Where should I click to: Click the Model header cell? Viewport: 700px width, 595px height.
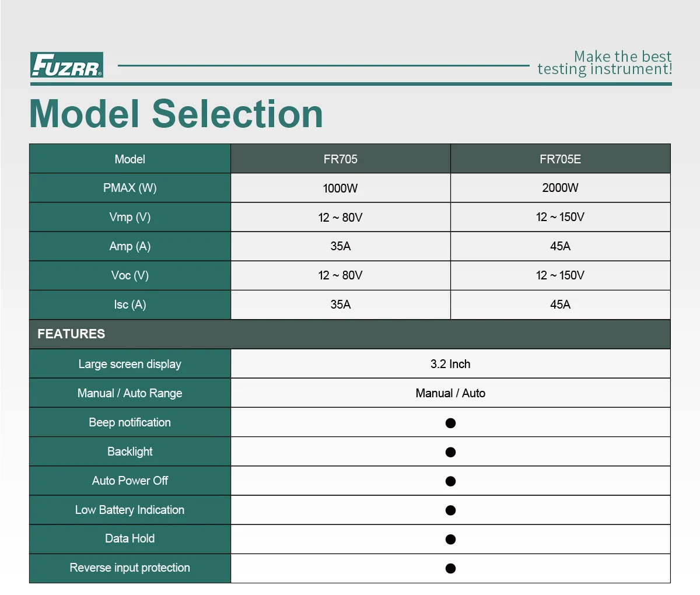130,159
